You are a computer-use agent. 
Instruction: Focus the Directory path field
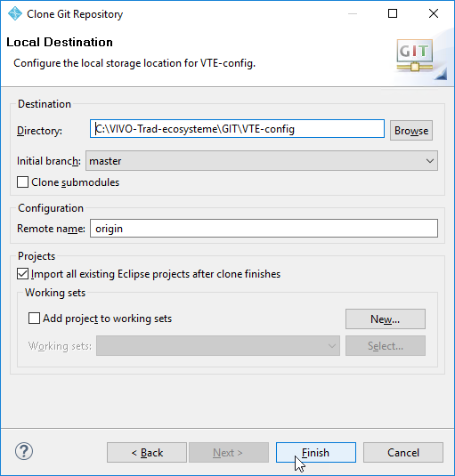[237, 129]
